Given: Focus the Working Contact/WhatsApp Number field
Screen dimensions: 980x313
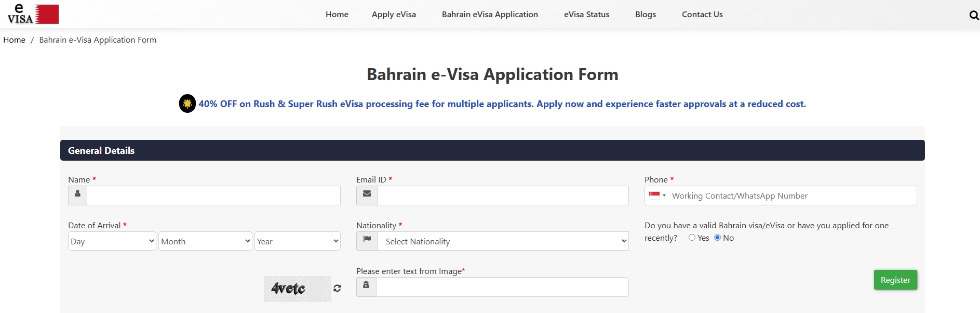Looking at the screenshot, I should coord(781,195).
